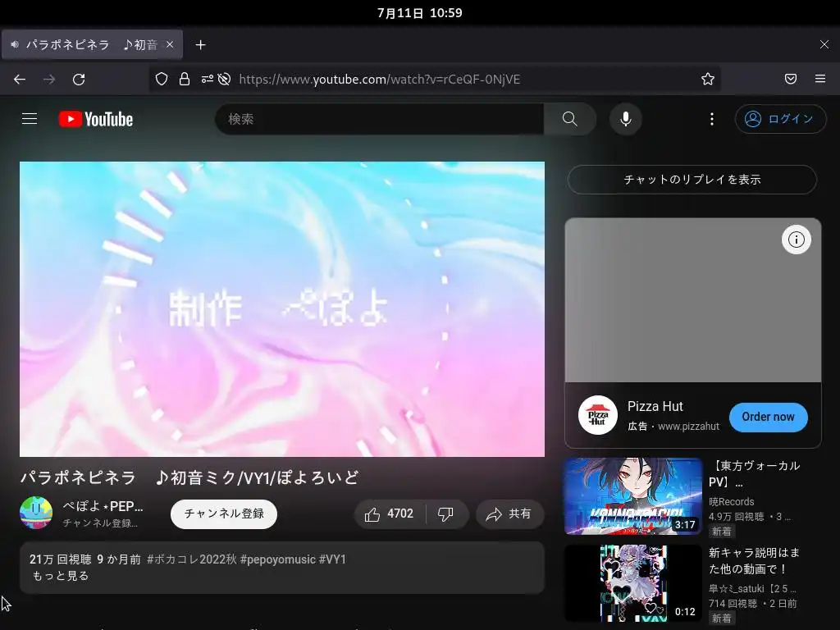Show chat replay with チャットのリプレイを表示
This screenshot has height=630, width=840.
(692, 180)
